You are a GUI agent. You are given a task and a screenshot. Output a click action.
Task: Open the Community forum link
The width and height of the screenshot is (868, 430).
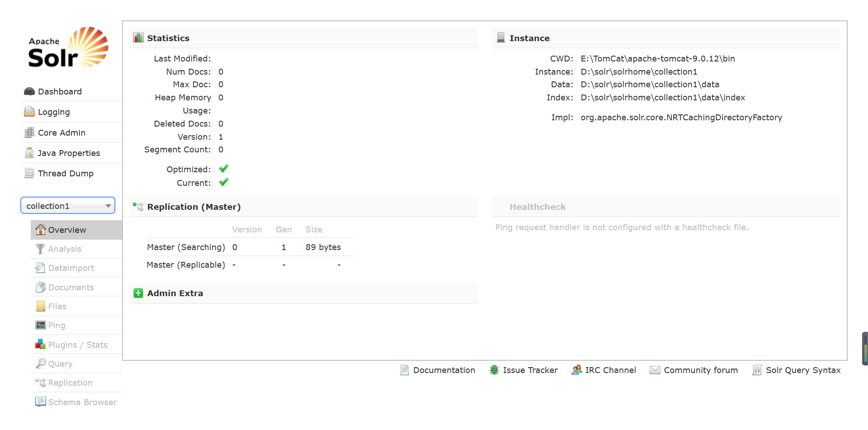coord(701,370)
